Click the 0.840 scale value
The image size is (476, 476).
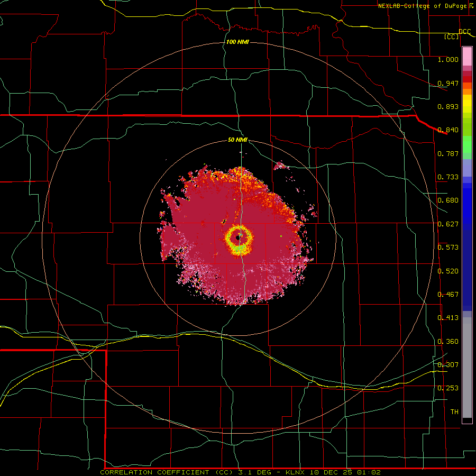pyautogui.click(x=448, y=130)
